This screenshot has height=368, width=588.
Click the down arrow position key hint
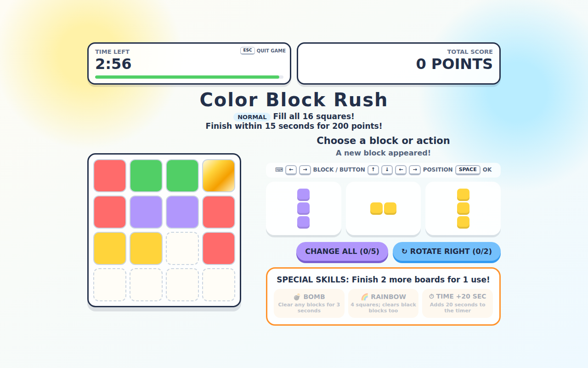click(x=387, y=170)
